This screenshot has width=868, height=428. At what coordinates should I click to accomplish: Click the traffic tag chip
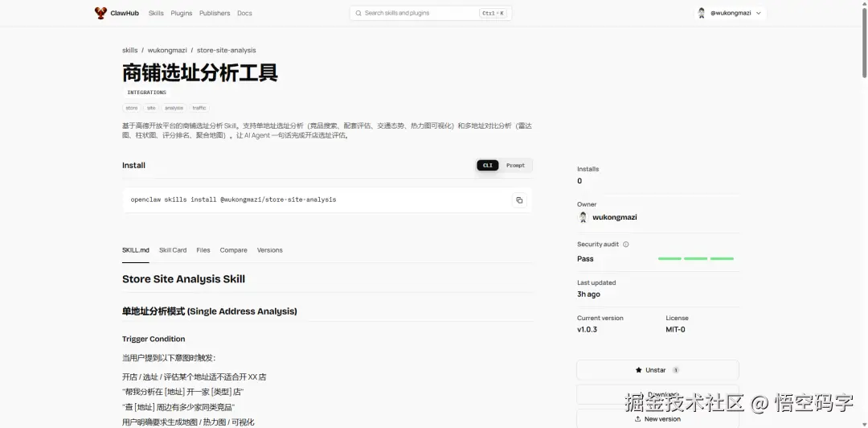199,108
